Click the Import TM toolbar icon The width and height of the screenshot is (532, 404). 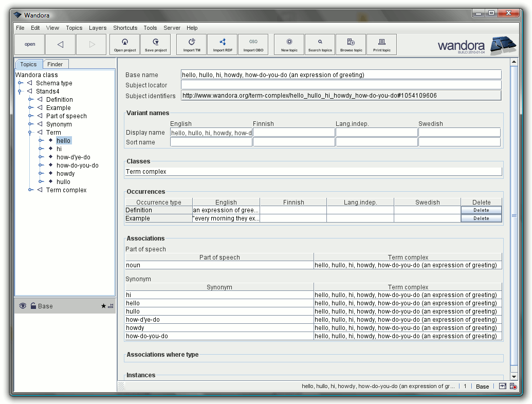pos(191,44)
